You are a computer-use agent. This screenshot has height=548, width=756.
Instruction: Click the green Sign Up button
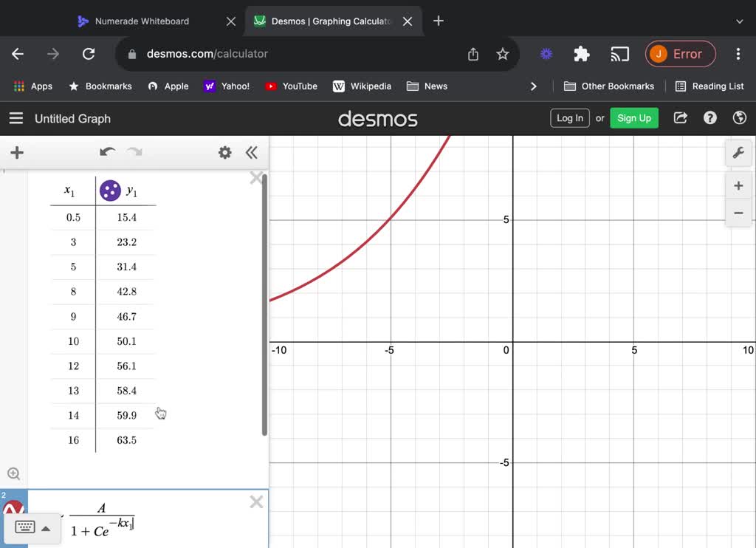(633, 117)
